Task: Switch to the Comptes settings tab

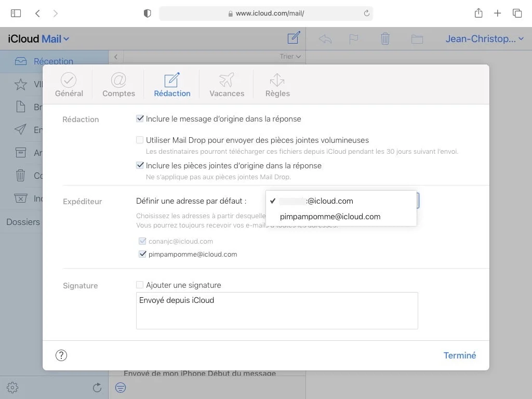Action: [x=118, y=84]
